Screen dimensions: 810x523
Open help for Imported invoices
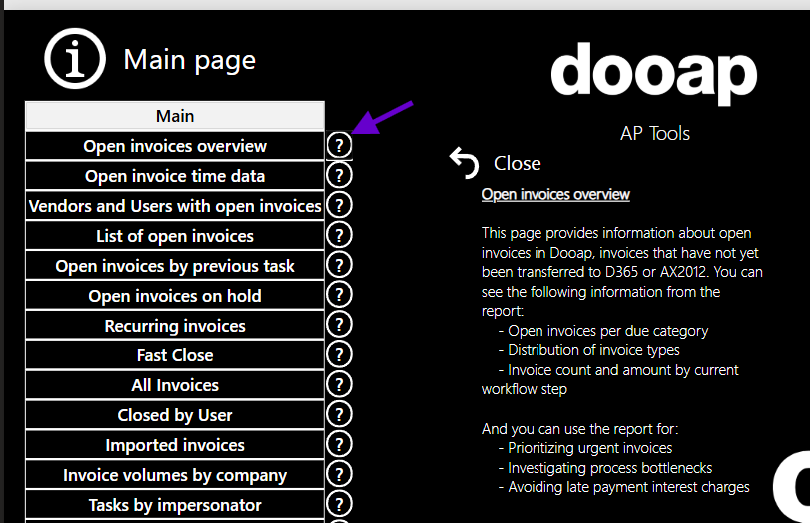click(339, 444)
